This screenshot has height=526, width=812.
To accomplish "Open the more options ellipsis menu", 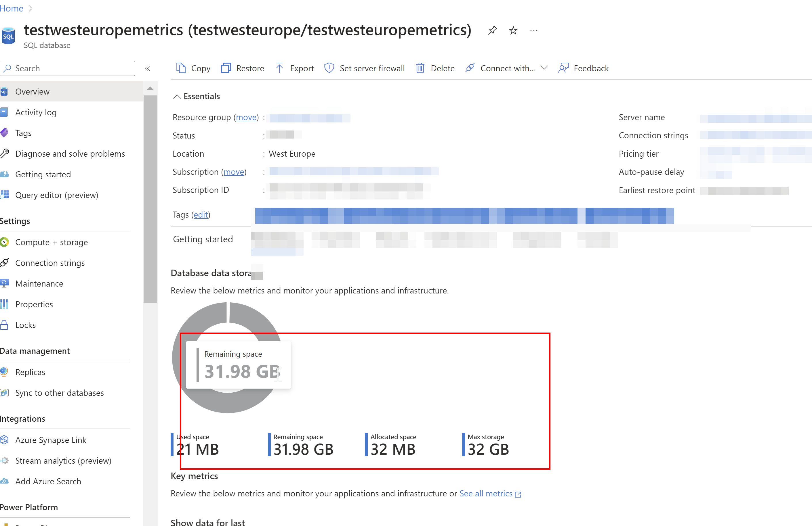I will point(533,30).
